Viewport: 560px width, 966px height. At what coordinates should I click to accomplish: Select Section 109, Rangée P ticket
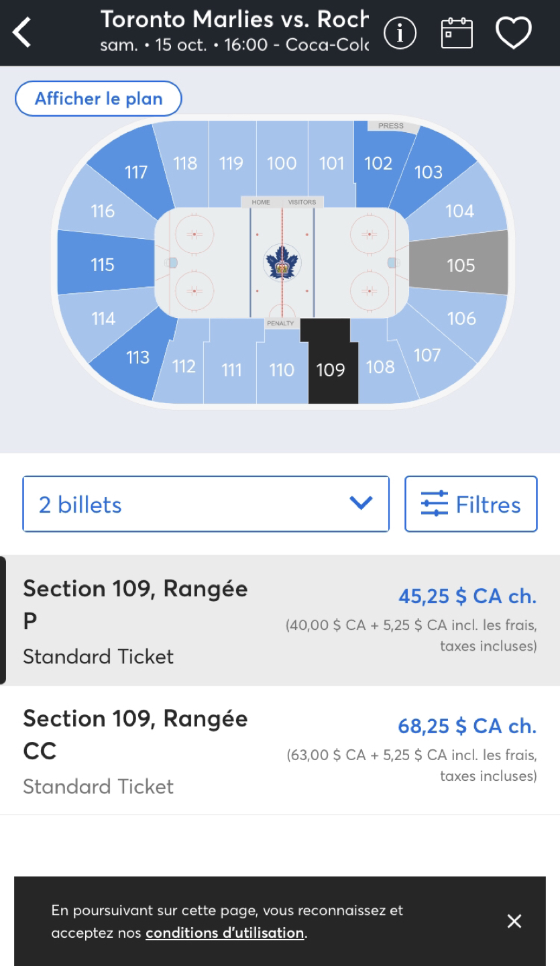pyautogui.click(x=280, y=621)
